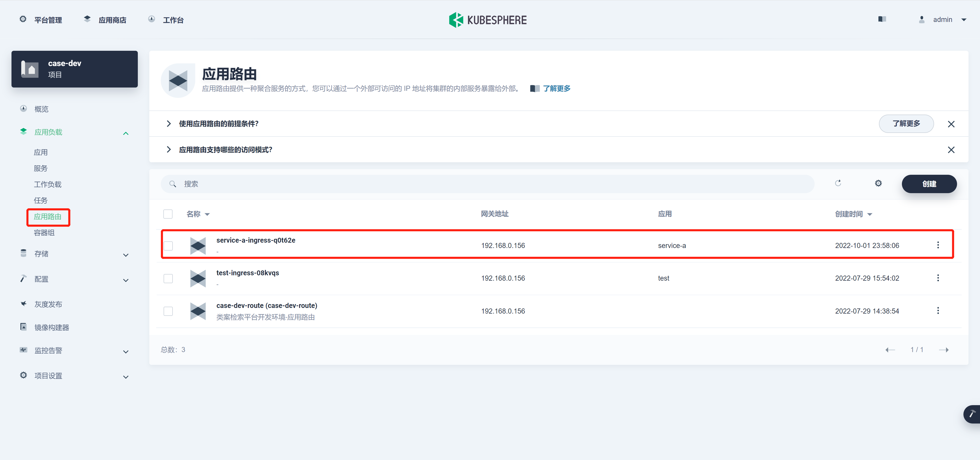Image resolution: width=980 pixels, height=460 pixels.
Task: Open more actions for test-ingress-08kvqs row
Action: 938,278
